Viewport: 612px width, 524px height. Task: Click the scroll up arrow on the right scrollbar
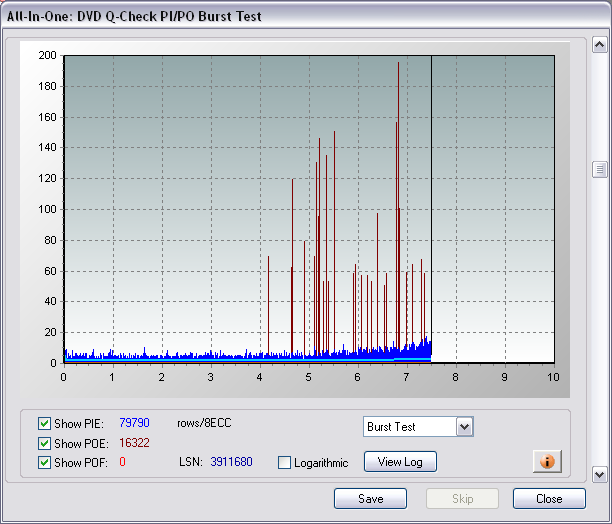(x=600, y=45)
